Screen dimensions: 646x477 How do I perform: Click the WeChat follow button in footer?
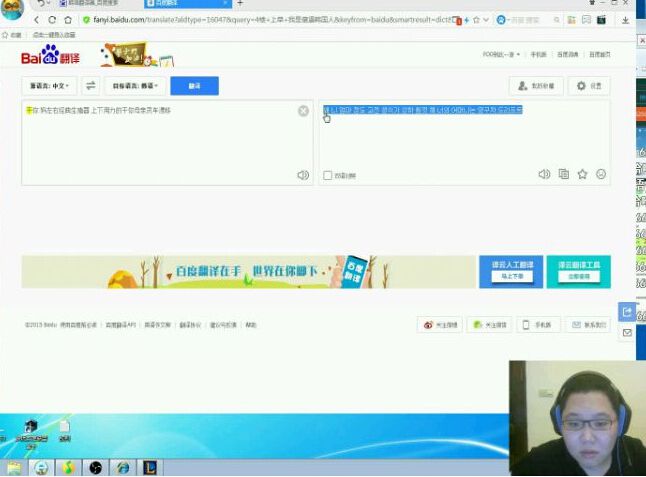489,325
